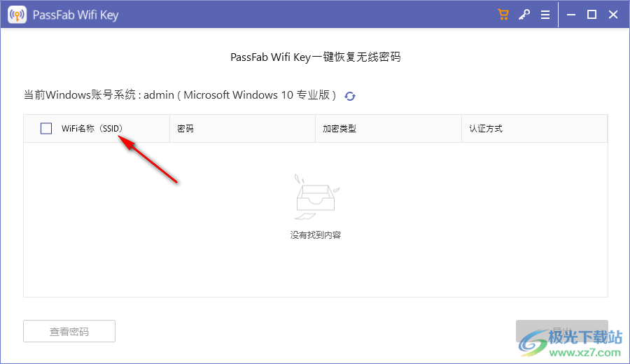The image size is (630, 364).
Task: Tick the select-all WiFi checkbox
Action: pyautogui.click(x=46, y=129)
